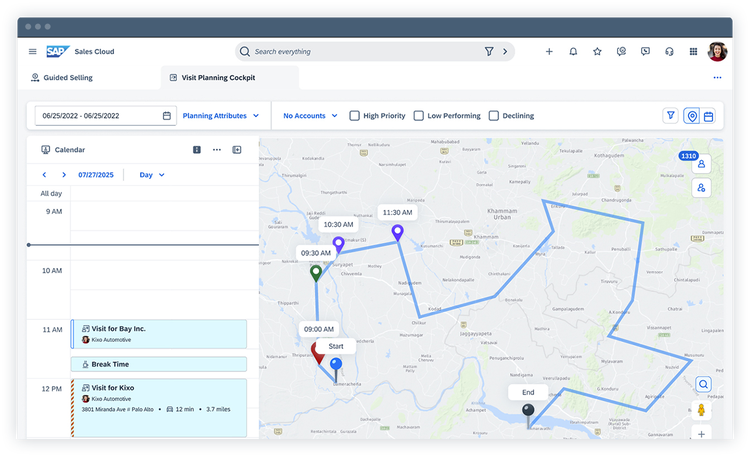Click Sales Cloud title text
Viewport: 750px width, 456px height.
[94, 51]
